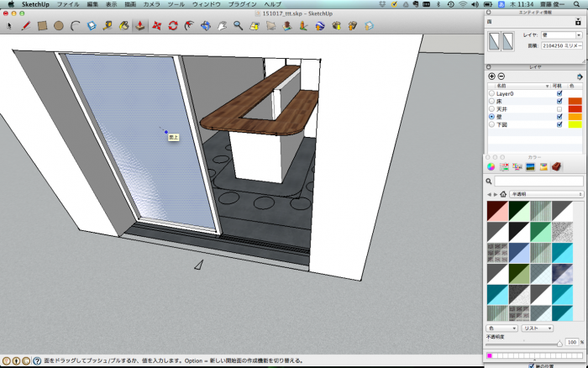Set Layer0 as the active layer
588x368 pixels.
point(491,93)
